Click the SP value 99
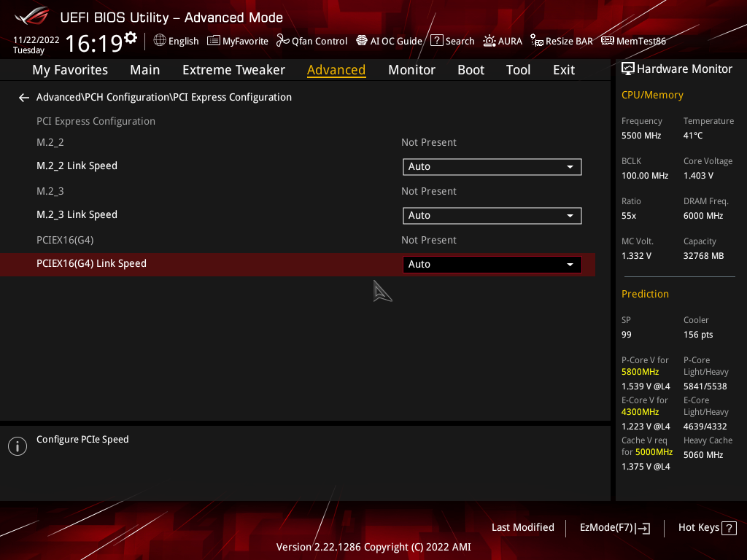747x560 pixels. pyautogui.click(x=627, y=335)
